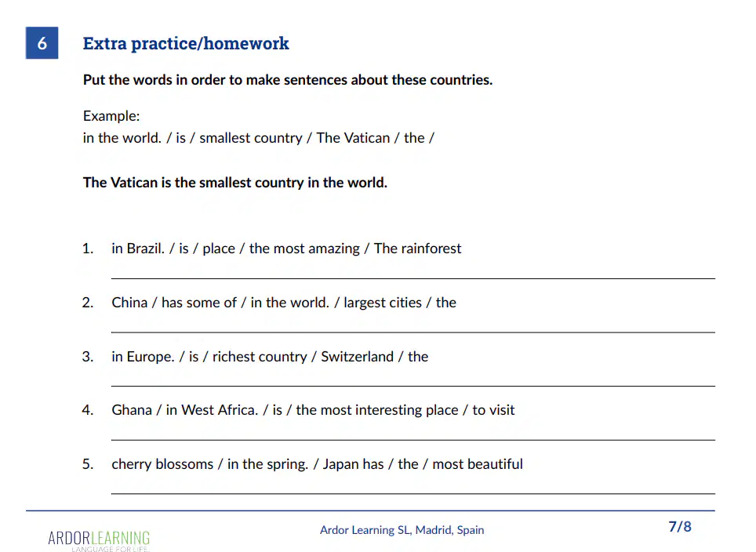Click the page number 7/8 indicator
This screenshot has width=756, height=552.
coord(680,526)
